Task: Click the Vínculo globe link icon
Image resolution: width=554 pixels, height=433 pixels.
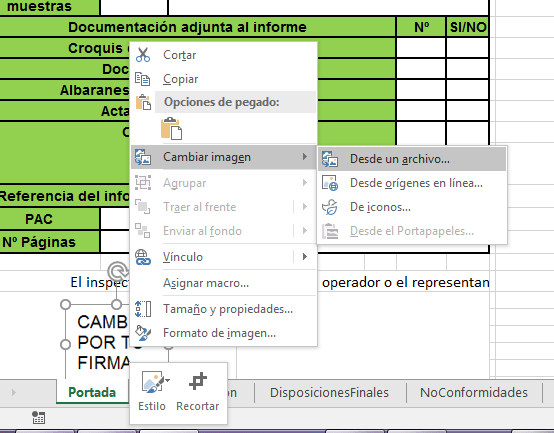Action: coord(143,257)
